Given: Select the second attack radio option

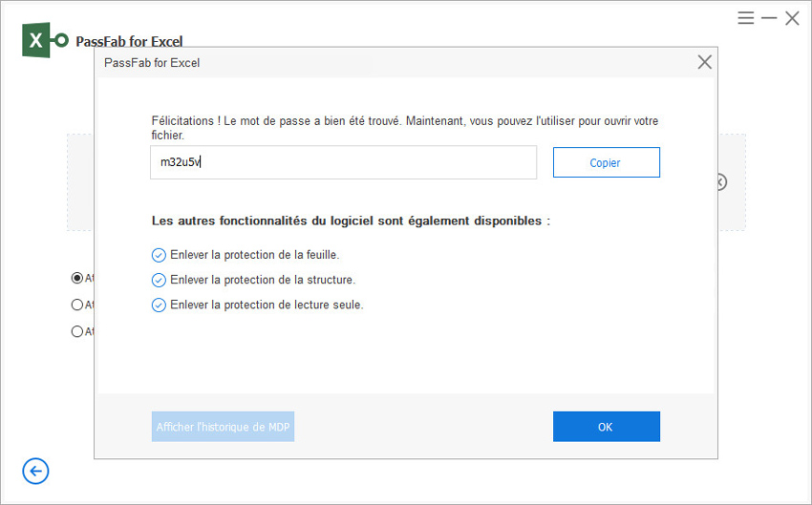Looking at the screenshot, I should (77, 305).
